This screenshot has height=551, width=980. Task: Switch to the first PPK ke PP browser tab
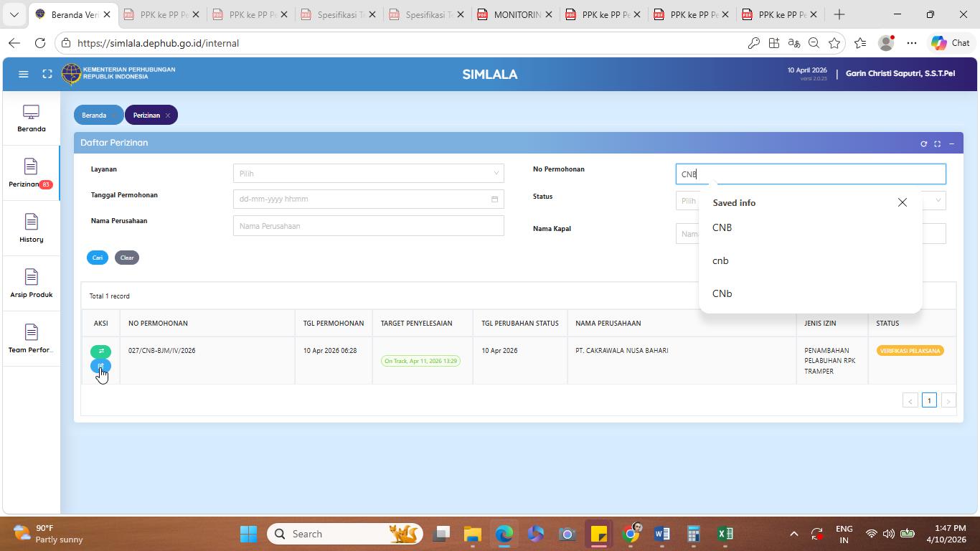161,14
